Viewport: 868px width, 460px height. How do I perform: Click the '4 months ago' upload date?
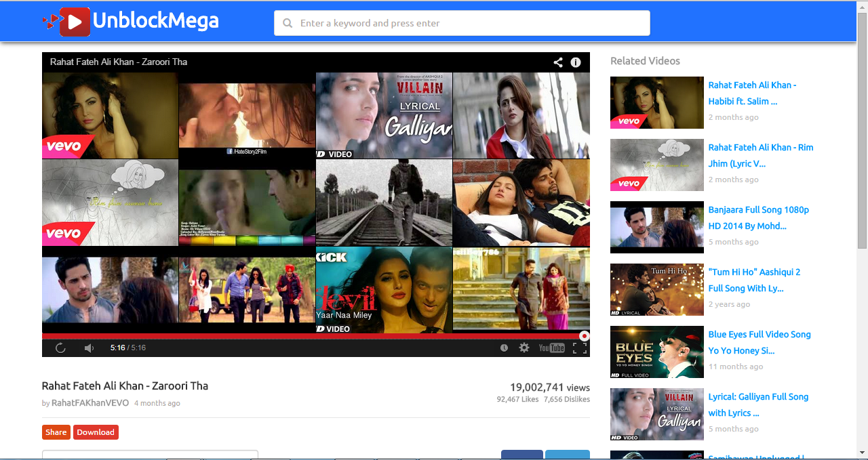click(x=157, y=403)
